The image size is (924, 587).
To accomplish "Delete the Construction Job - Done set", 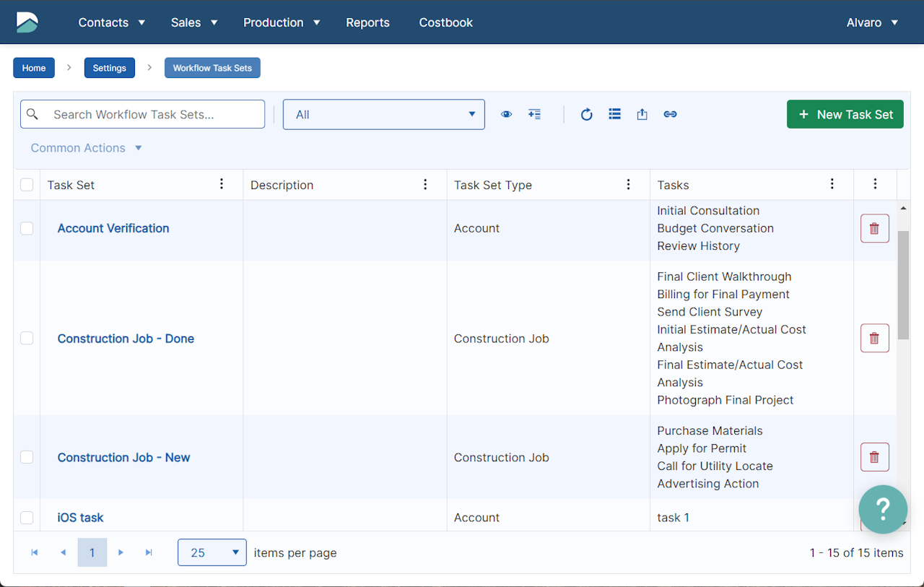I will point(874,338).
